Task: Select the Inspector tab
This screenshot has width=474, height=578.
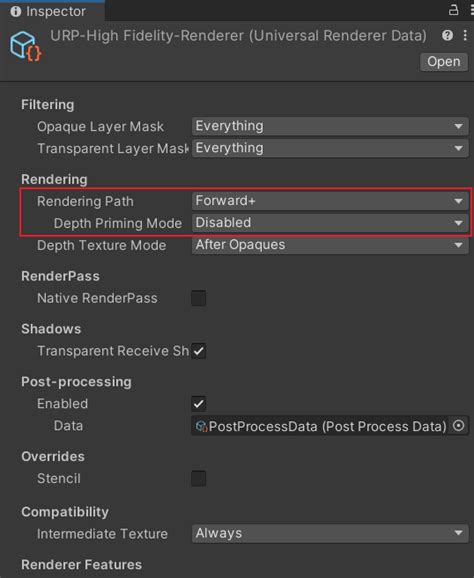Action: (52, 11)
